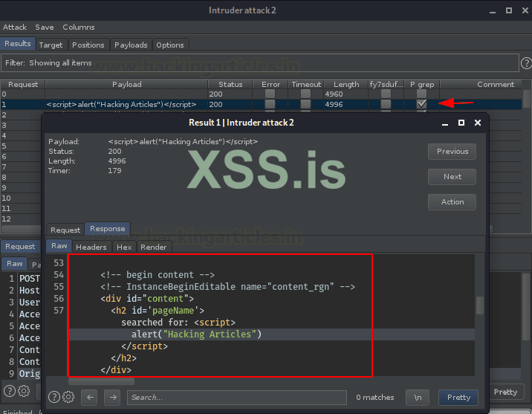Switch to the Target tab
This screenshot has height=414, width=532.
tap(51, 45)
